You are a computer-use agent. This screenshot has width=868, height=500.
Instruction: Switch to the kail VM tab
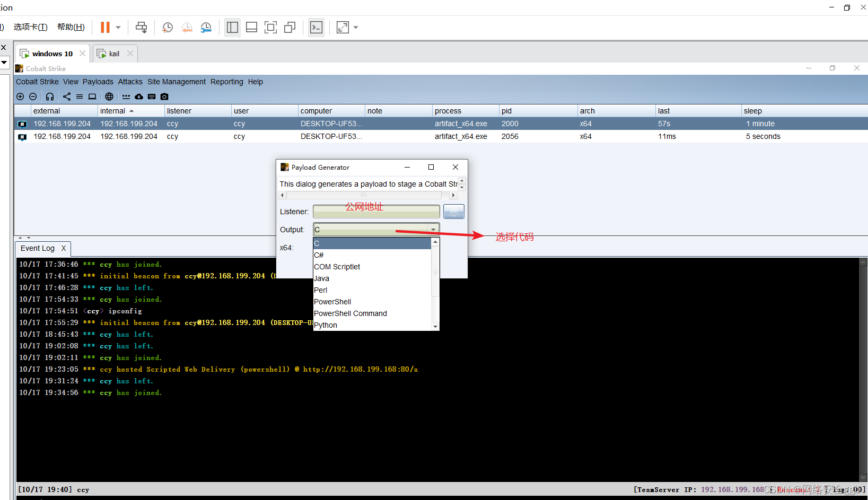[x=114, y=54]
